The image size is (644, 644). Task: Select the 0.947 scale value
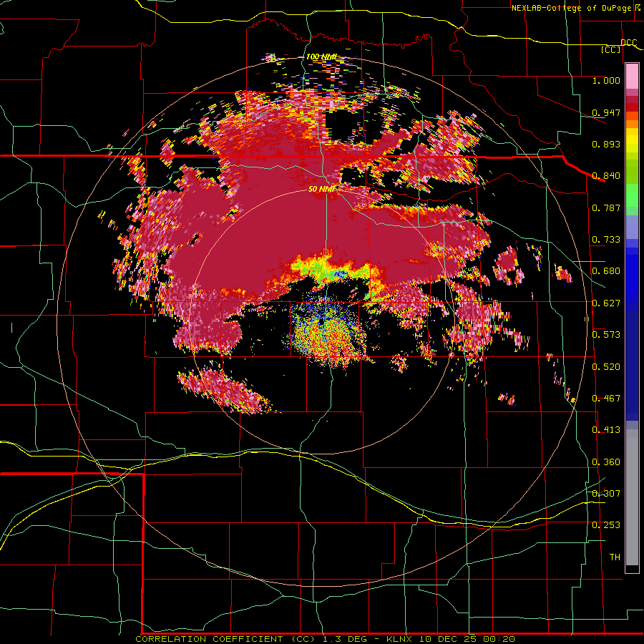click(606, 112)
